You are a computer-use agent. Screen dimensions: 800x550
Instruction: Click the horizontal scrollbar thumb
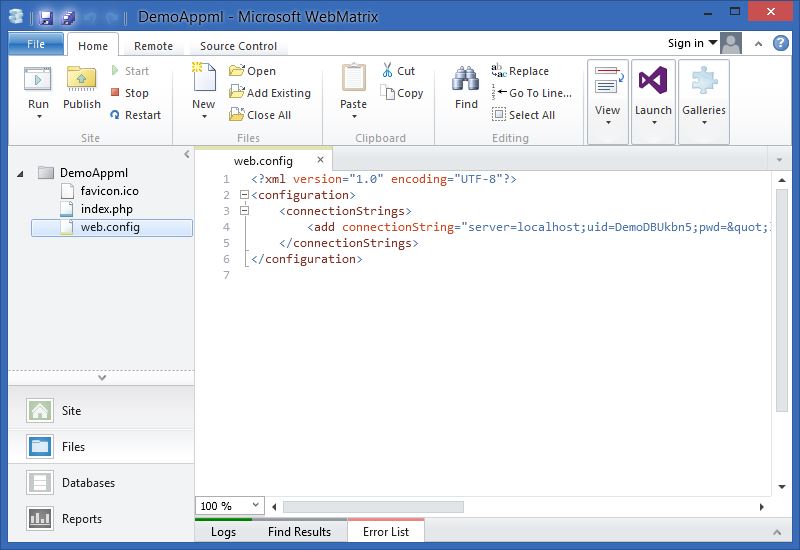(373, 507)
